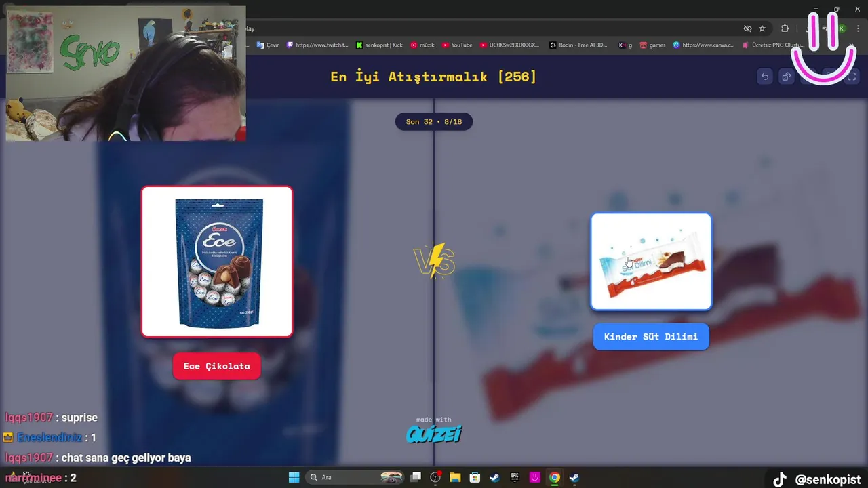The height and width of the screenshot is (488, 868).
Task: Select the Ece chocolate bag picture
Action: [x=217, y=262]
